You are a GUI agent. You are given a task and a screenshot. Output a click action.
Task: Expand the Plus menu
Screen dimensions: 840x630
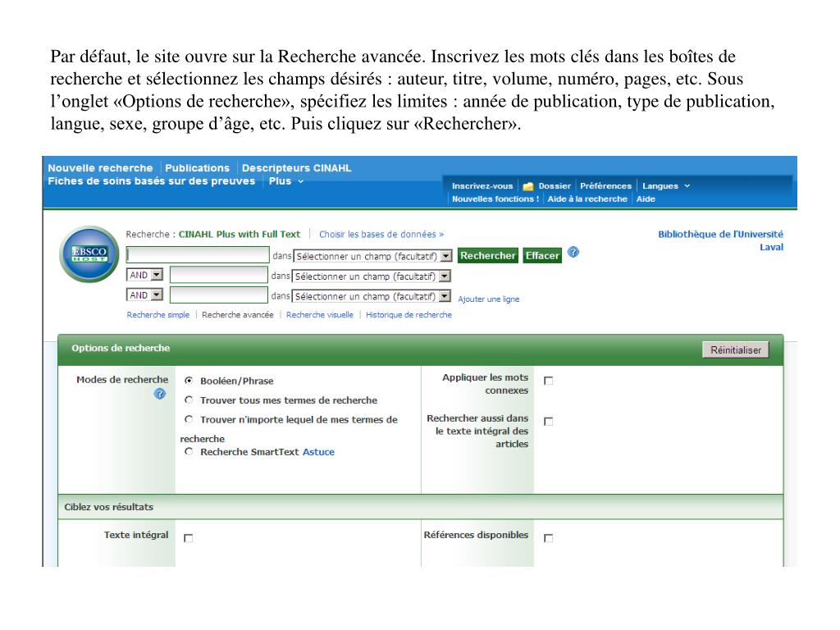(x=286, y=181)
